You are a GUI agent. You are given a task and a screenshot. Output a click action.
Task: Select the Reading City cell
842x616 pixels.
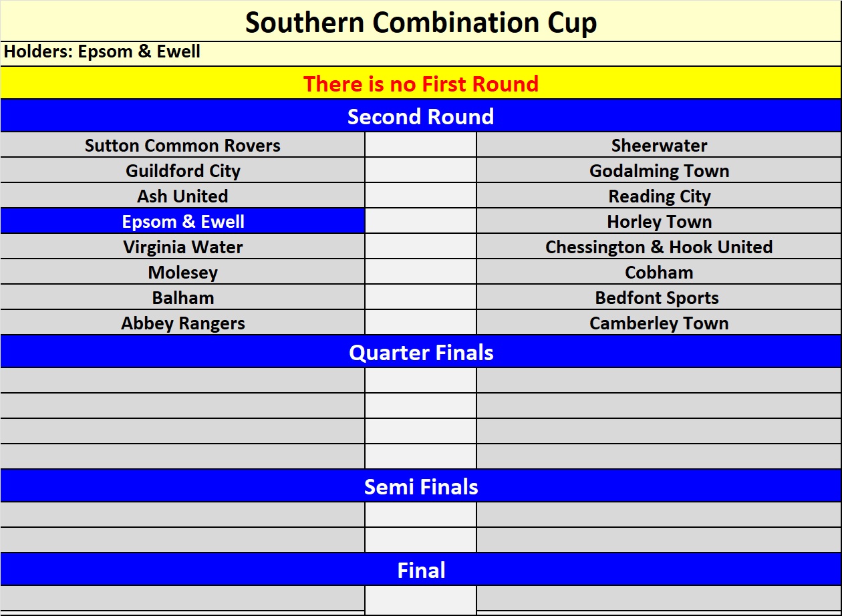click(x=659, y=196)
